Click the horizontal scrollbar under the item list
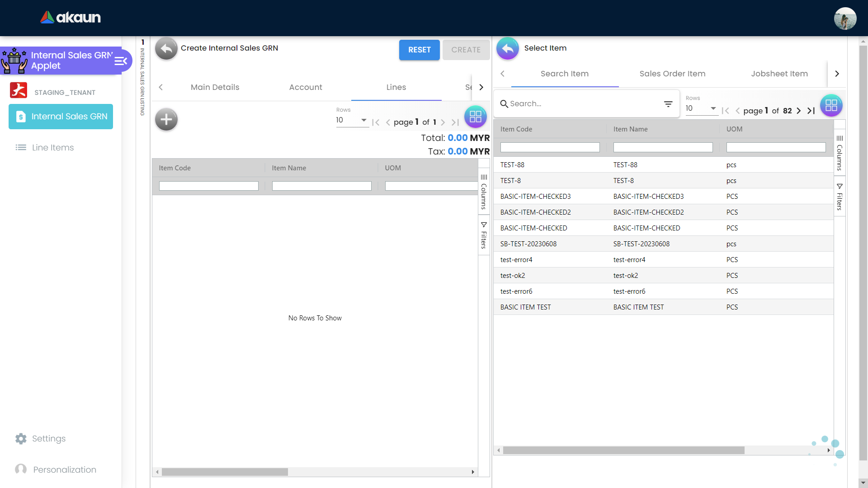Screen dimensions: 868x488 [623, 450]
